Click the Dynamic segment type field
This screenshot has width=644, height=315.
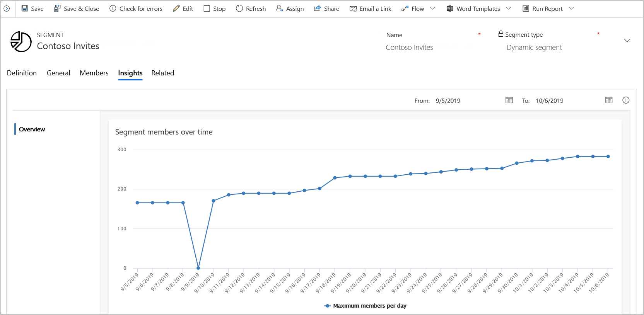click(534, 48)
